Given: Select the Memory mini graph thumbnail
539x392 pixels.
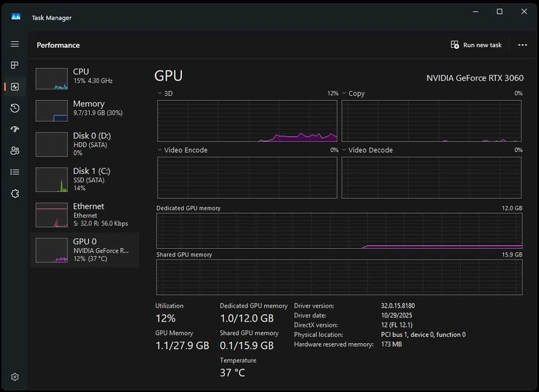Looking at the screenshot, I should (x=51, y=111).
